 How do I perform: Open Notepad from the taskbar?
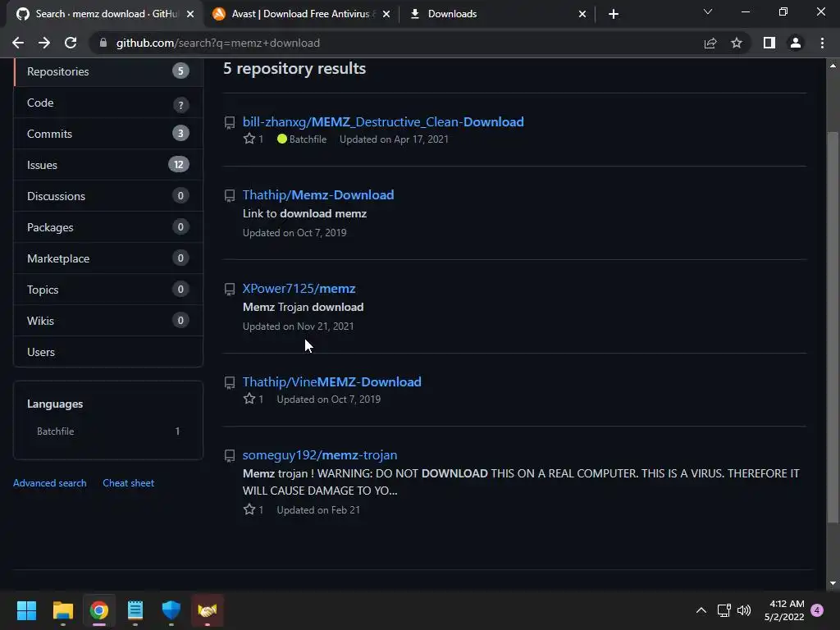click(x=135, y=610)
